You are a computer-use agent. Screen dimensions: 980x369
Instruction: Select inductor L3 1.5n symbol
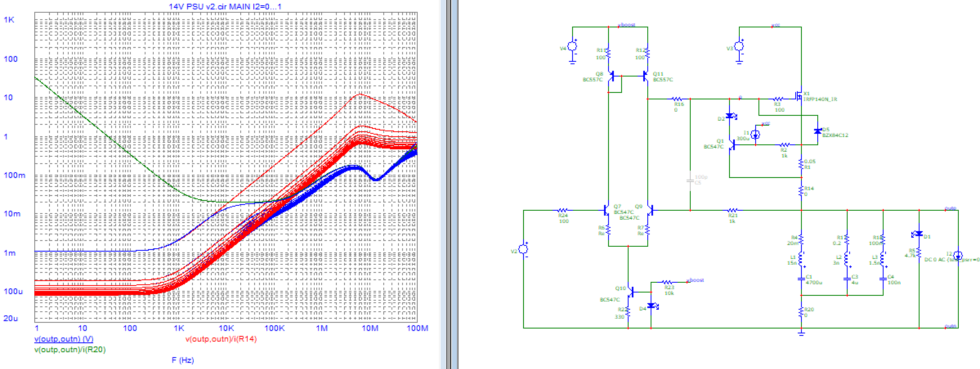pos(883,259)
